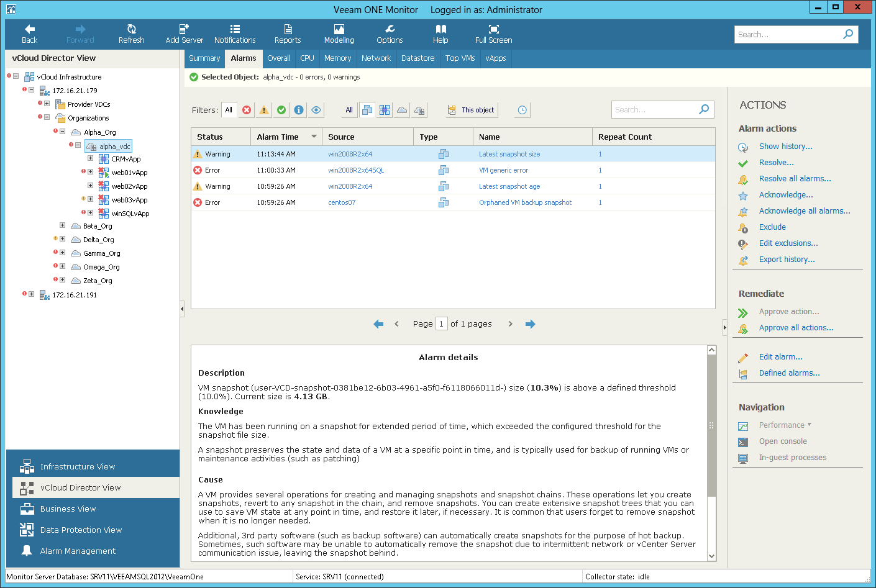Image resolution: width=876 pixels, height=588 pixels.
Task: Expand the web01vApp node
Action: pyautogui.click(x=90, y=172)
